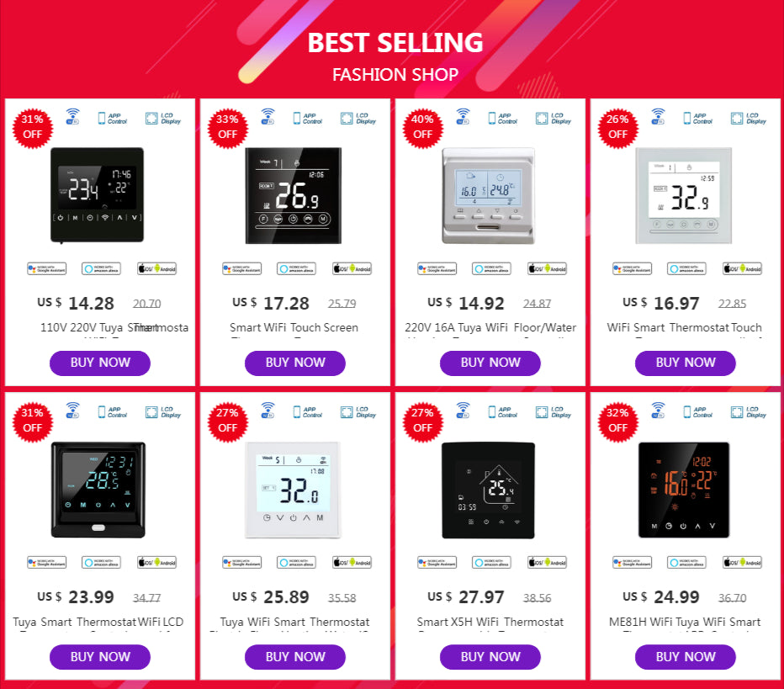Click the 40% OFF discount badge
The width and height of the screenshot is (784, 689).
(x=423, y=127)
